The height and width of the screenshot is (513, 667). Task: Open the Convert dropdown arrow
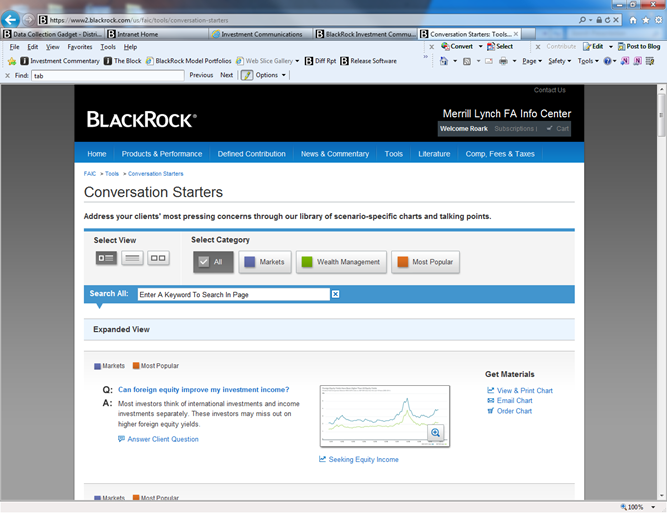tap(480, 46)
